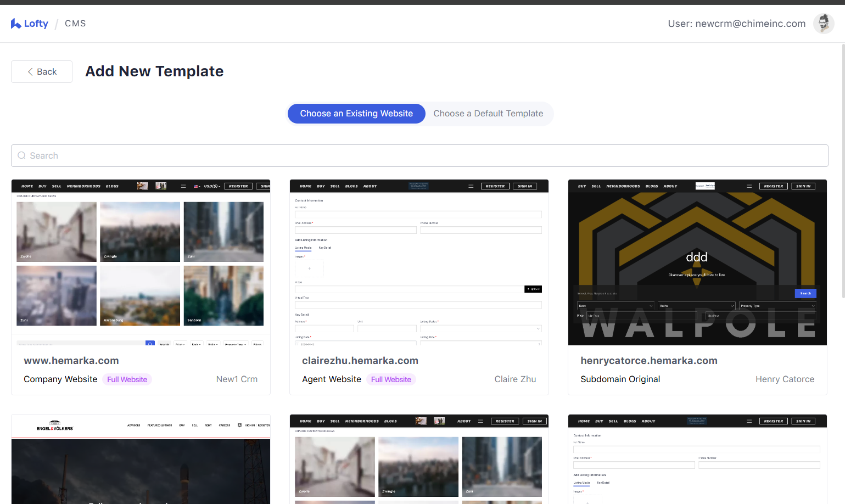Switch to Choose a Default Template tab
845x504 pixels.
pos(488,114)
